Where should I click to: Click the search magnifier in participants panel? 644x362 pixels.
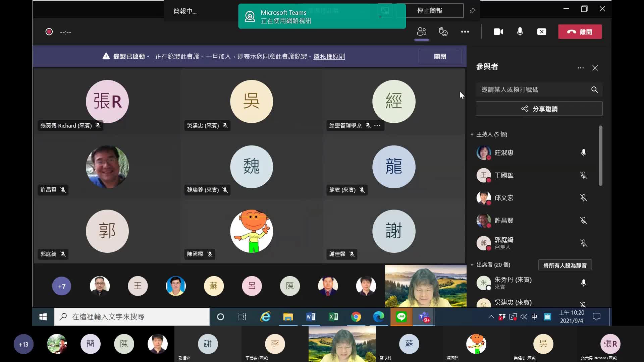tap(594, 89)
